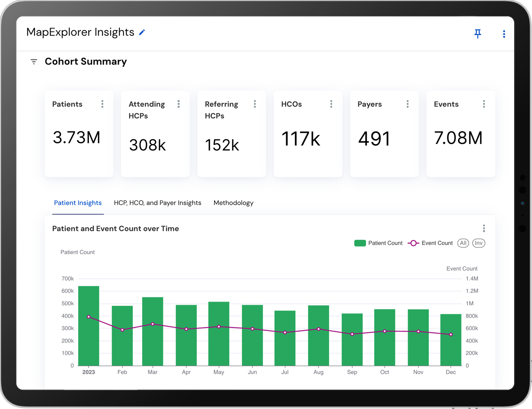Click the 1.4M right axis label
Screen dimensions: 532x409
tap(472, 279)
